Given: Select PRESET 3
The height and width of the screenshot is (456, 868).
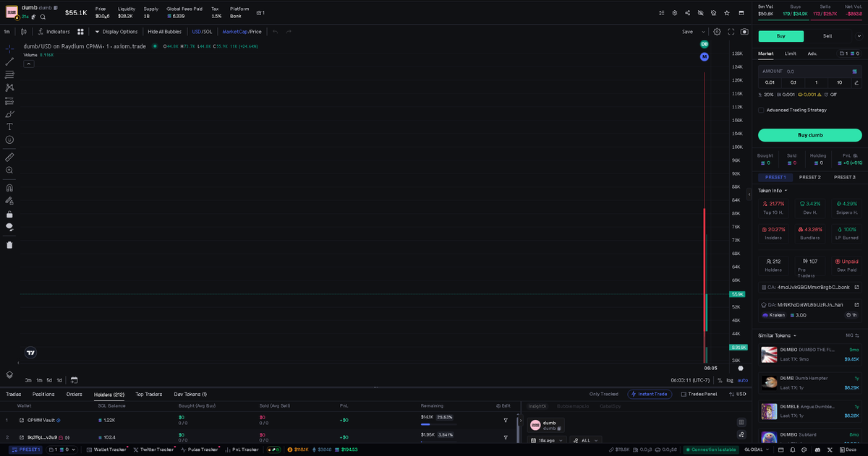Looking at the screenshot, I should click(x=844, y=177).
